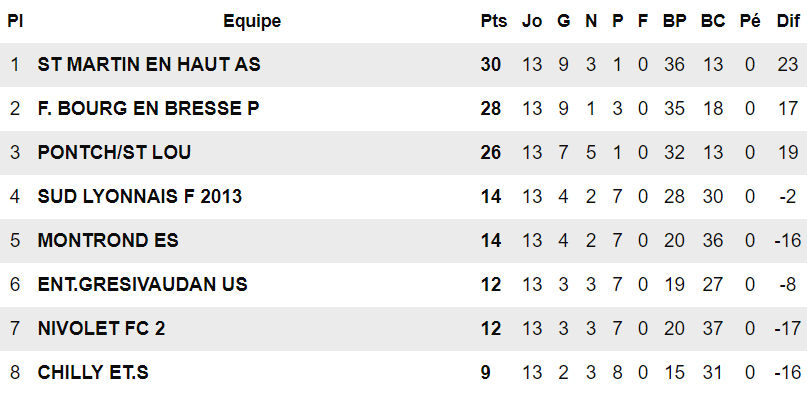
Task: Click the BC column header
Action: [713, 21]
